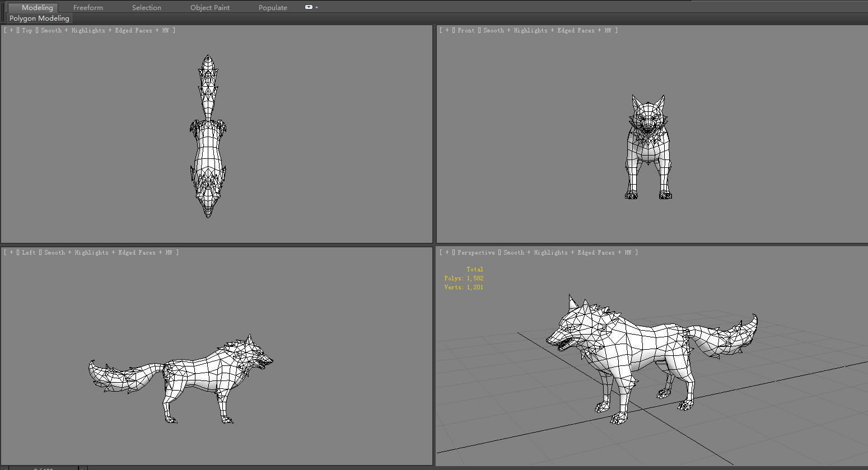Open the ribbon display options arrow
The image size is (868, 470).
coord(315,7)
